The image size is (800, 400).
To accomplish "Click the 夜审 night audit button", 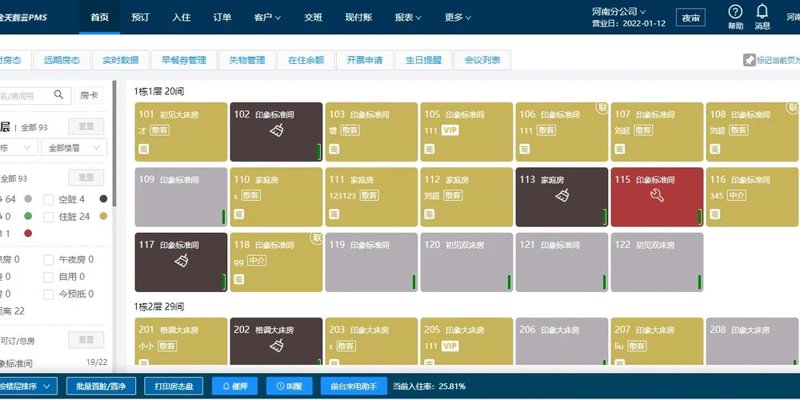I will 691,18.
